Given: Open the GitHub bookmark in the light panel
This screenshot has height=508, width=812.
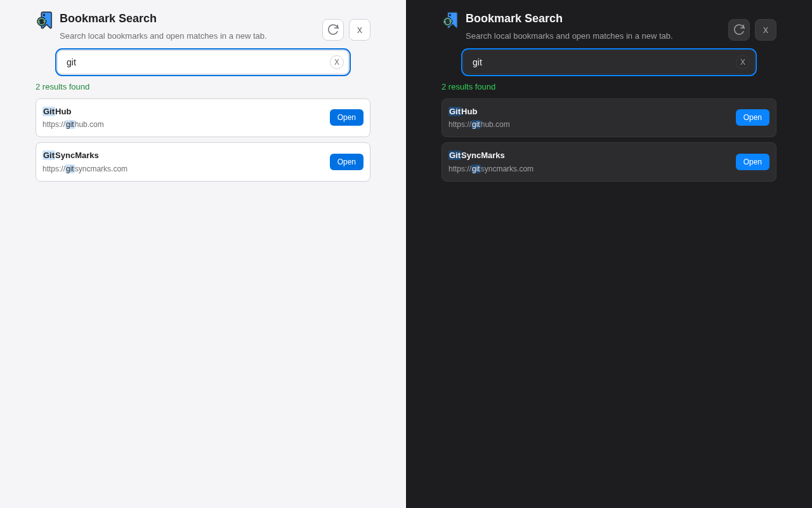Looking at the screenshot, I should [x=346, y=117].
